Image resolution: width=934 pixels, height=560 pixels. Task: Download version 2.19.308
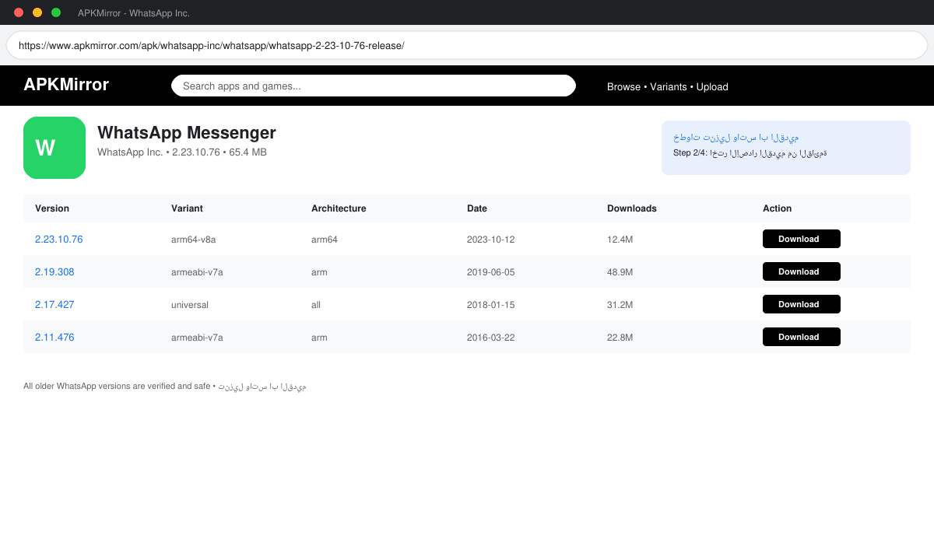(802, 271)
